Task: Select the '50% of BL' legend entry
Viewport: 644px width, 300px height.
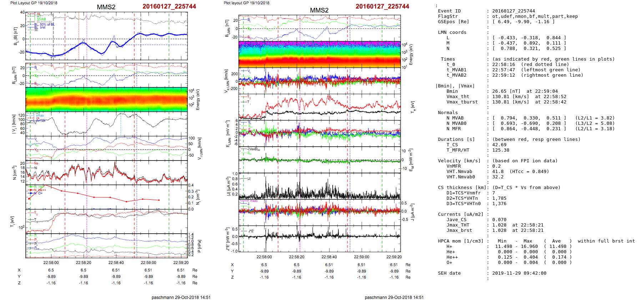Action: coord(47,25)
